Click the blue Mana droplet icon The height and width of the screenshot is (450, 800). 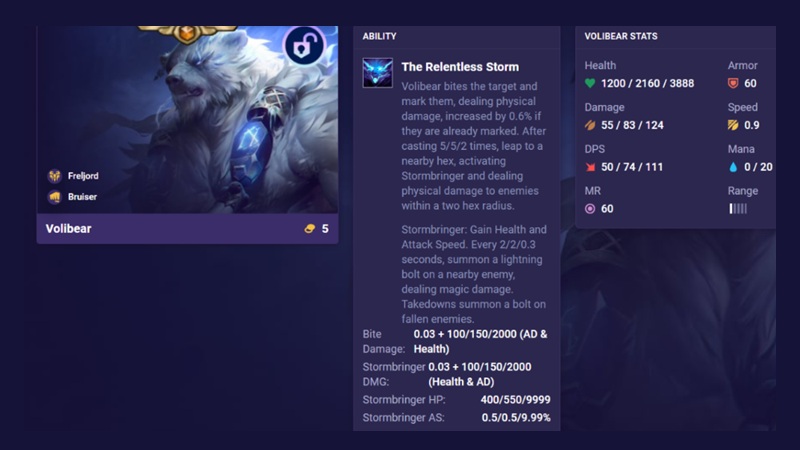(x=733, y=167)
